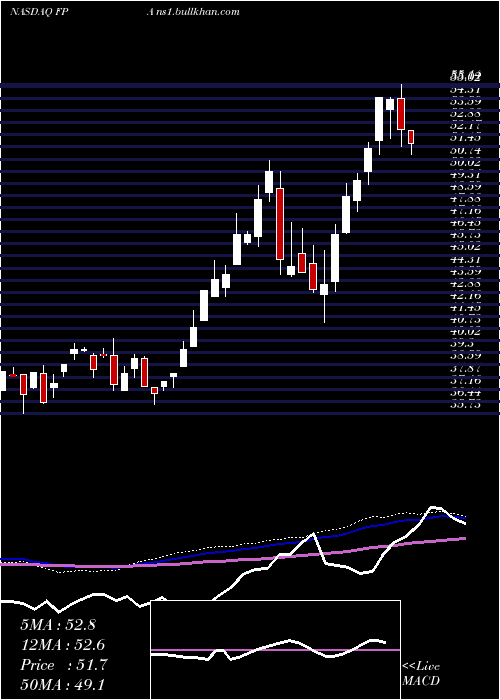Click inside the MACD inset panel
This screenshot has width=500, height=700.
pyautogui.click(x=275, y=650)
